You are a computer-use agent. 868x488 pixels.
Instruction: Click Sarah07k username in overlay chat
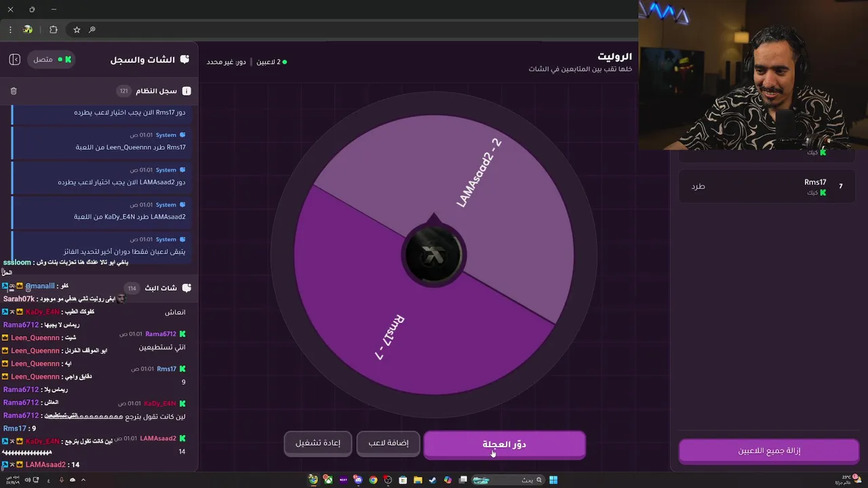coord(19,299)
